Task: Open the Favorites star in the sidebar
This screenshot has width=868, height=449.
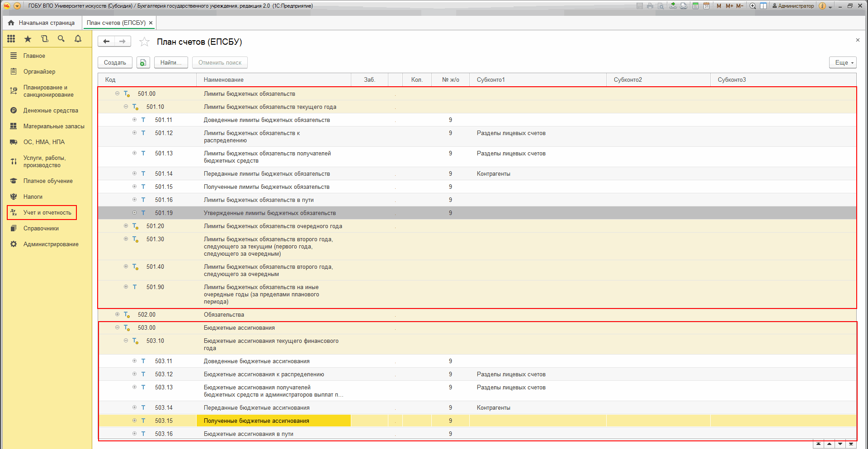Action: pos(28,39)
